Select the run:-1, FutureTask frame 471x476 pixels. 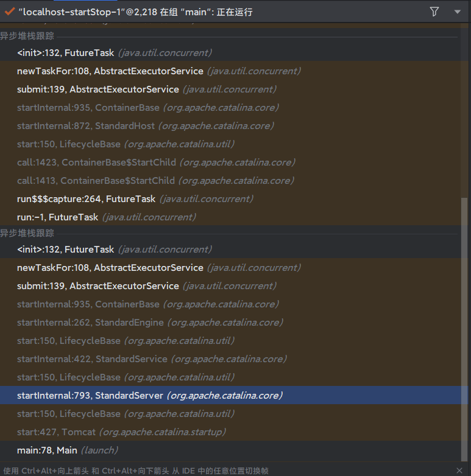[106, 217]
